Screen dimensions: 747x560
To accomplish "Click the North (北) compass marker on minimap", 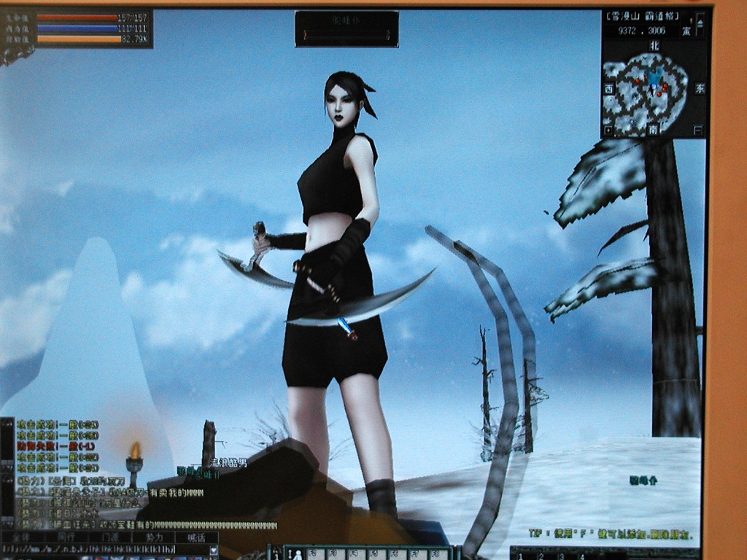I will coord(654,46).
